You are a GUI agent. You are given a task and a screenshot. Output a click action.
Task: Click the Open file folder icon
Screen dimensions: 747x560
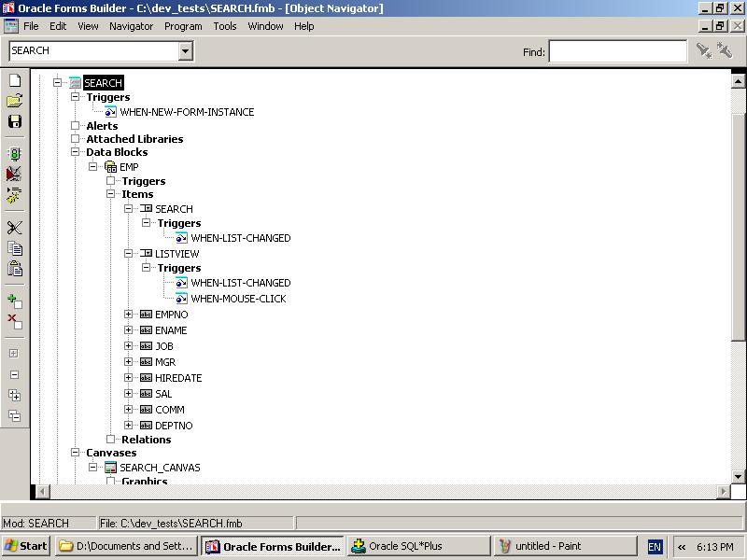point(14,101)
